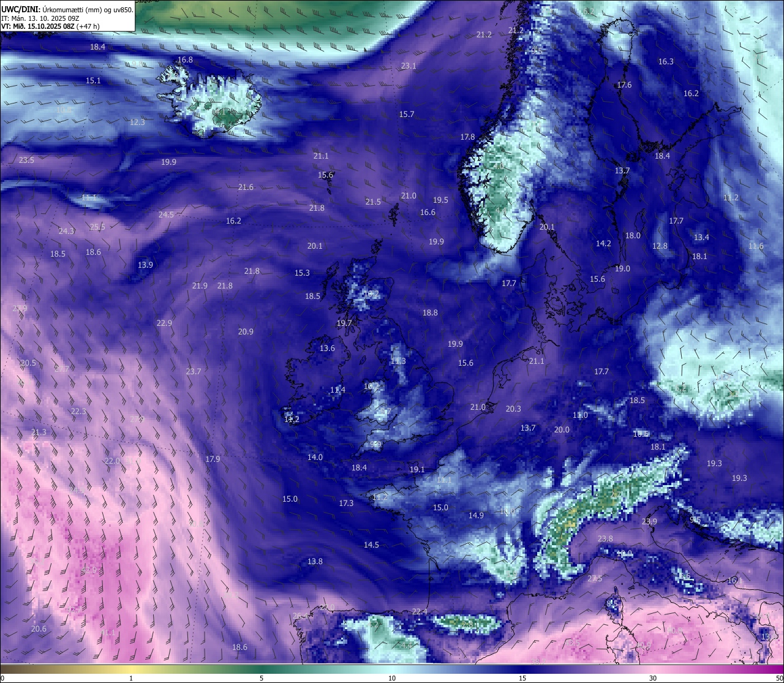Image resolution: width=784 pixels, height=683 pixels.
Task: Click the 15.7 value label
Action: tap(407, 115)
